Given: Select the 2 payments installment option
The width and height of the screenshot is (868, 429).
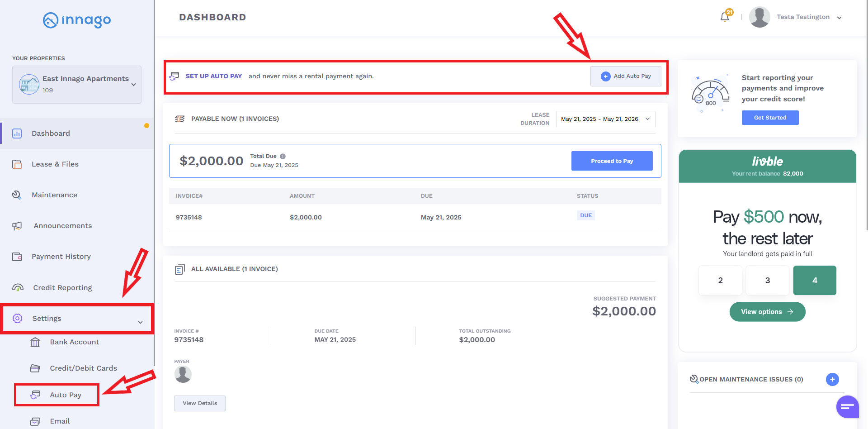Looking at the screenshot, I should (720, 281).
